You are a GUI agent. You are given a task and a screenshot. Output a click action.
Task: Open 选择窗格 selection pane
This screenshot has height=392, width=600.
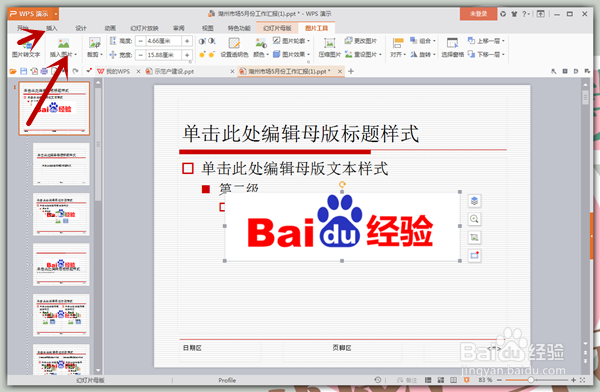[x=452, y=48]
